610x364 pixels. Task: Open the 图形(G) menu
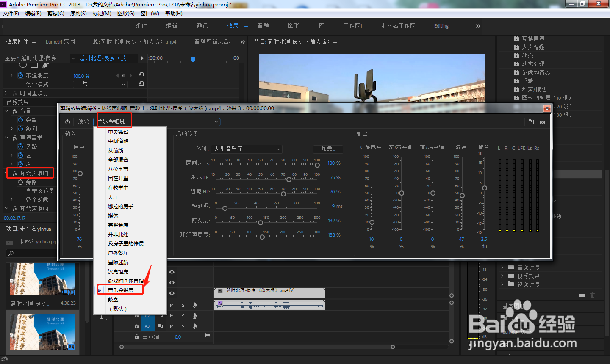point(126,14)
